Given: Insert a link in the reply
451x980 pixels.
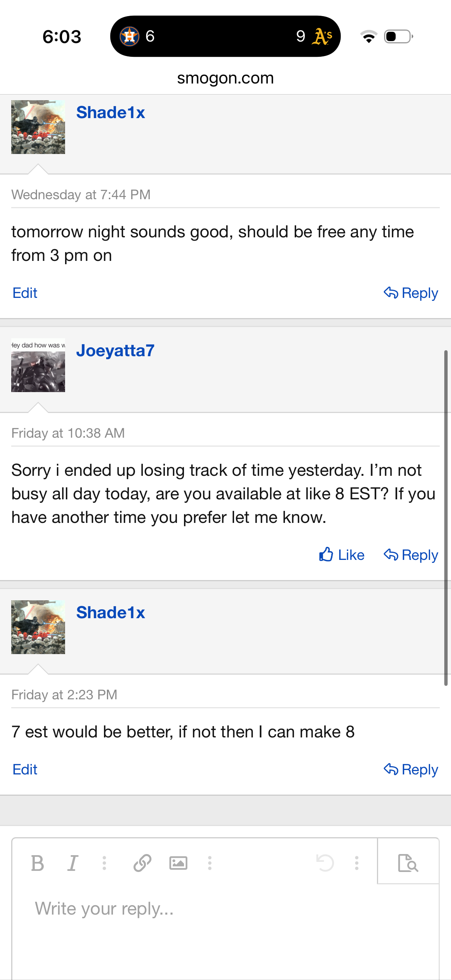Looking at the screenshot, I should coord(142,863).
